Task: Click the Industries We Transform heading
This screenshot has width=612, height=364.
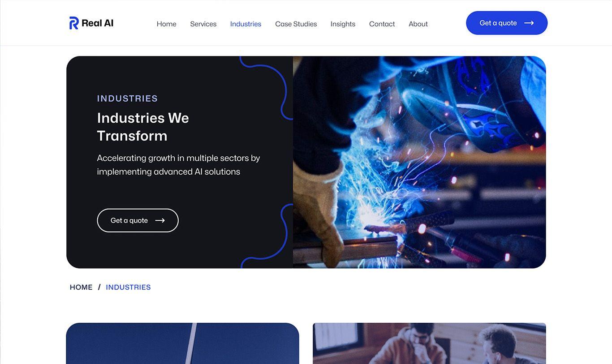Action: pyautogui.click(x=143, y=127)
